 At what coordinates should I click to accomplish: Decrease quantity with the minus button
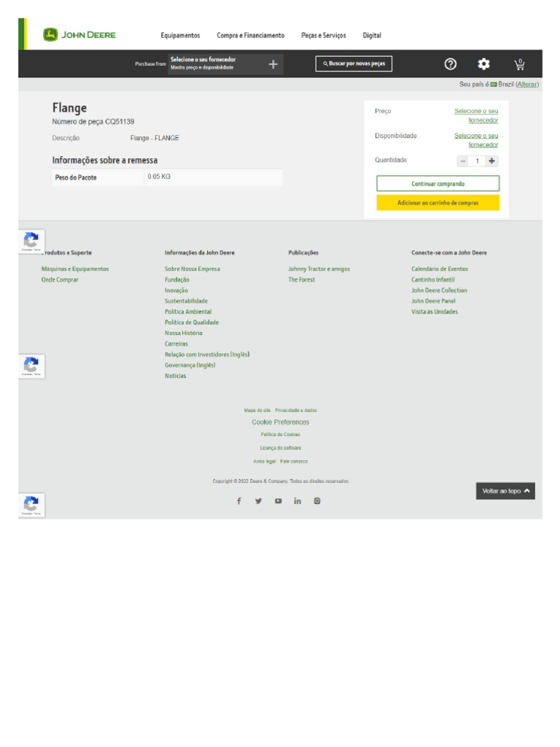pyautogui.click(x=462, y=161)
